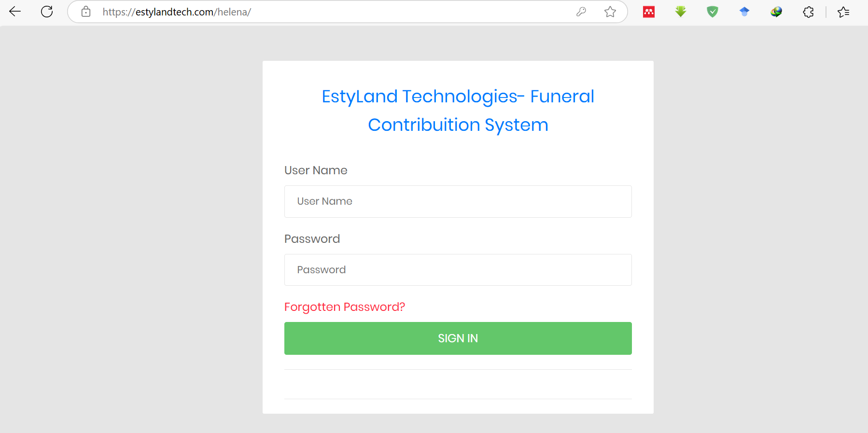
Task: Bookmark this page with the star icon
Action: pyautogui.click(x=610, y=12)
